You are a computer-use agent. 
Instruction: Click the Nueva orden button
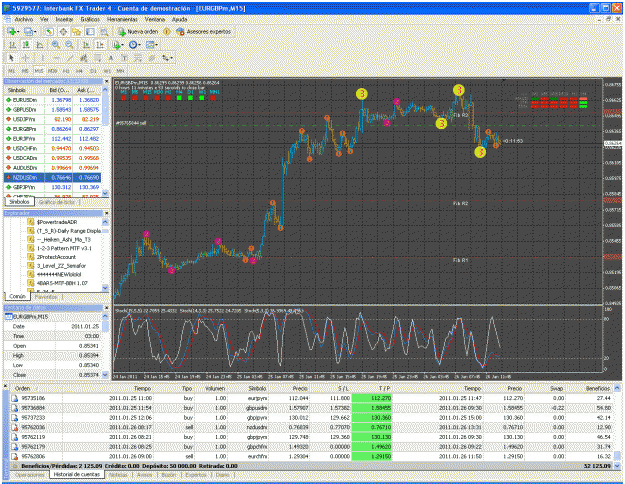(138, 31)
